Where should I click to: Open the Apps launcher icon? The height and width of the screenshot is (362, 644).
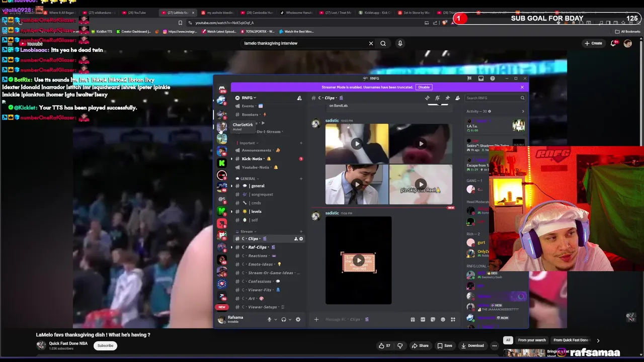point(453,319)
